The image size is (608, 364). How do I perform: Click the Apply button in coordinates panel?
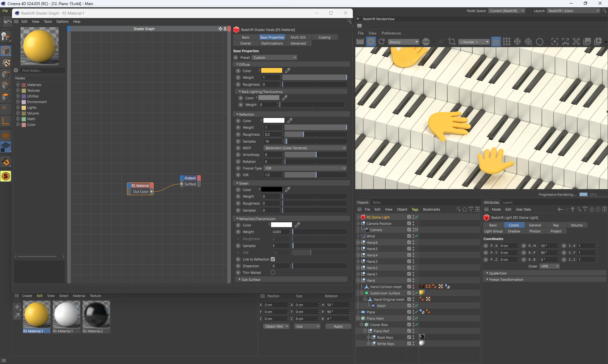pos(338,326)
